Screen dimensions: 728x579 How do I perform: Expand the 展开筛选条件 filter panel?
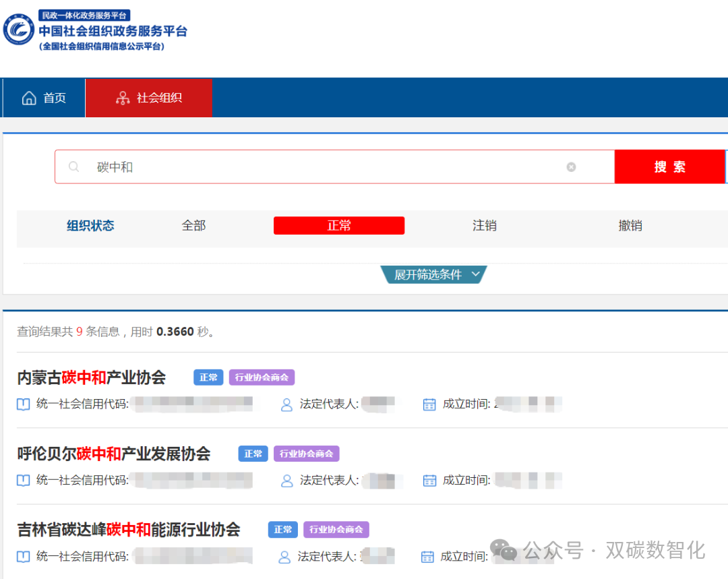tap(429, 275)
